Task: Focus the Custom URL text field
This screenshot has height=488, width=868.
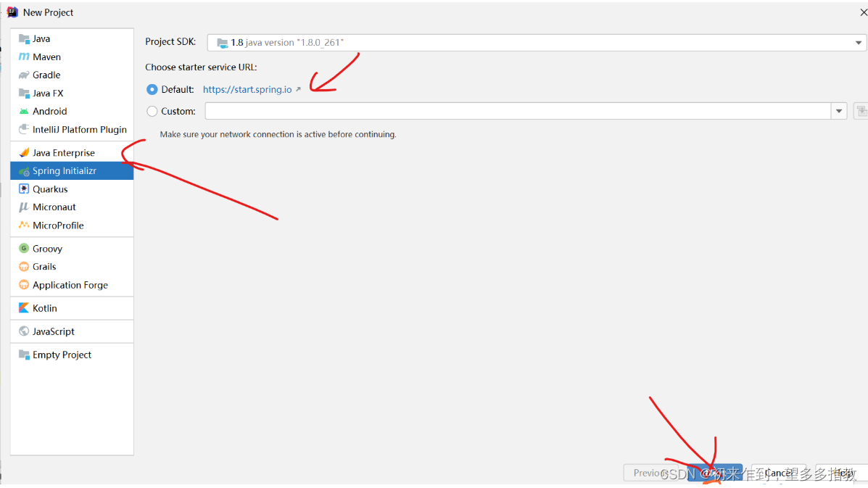Action: tap(518, 111)
